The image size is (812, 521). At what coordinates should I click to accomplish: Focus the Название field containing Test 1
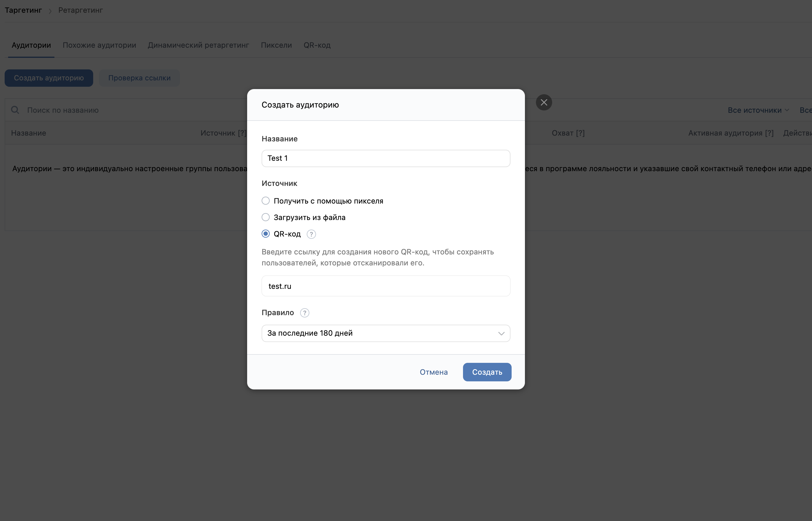point(386,158)
